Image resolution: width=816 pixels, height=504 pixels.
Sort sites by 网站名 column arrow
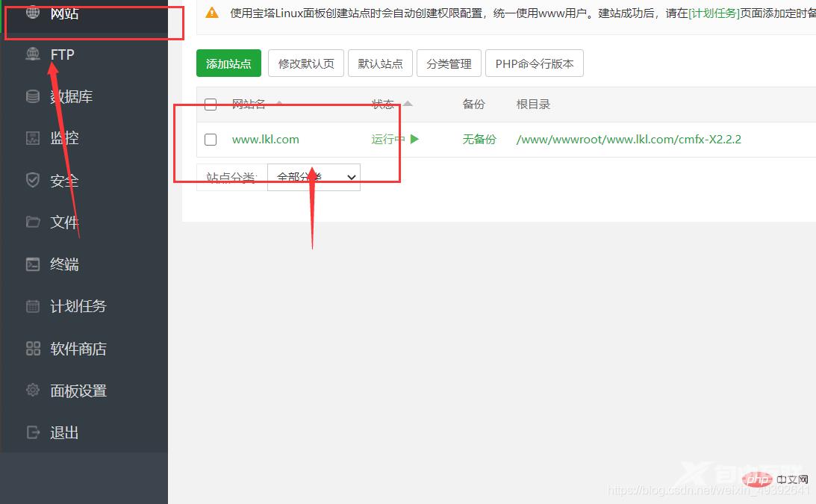[280, 105]
